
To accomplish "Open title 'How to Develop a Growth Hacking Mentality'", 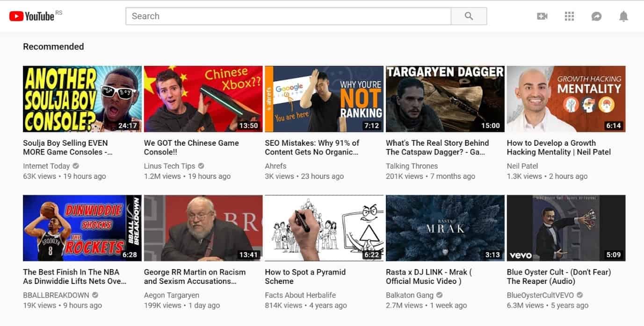I will pyautogui.click(x=559, y=148).
